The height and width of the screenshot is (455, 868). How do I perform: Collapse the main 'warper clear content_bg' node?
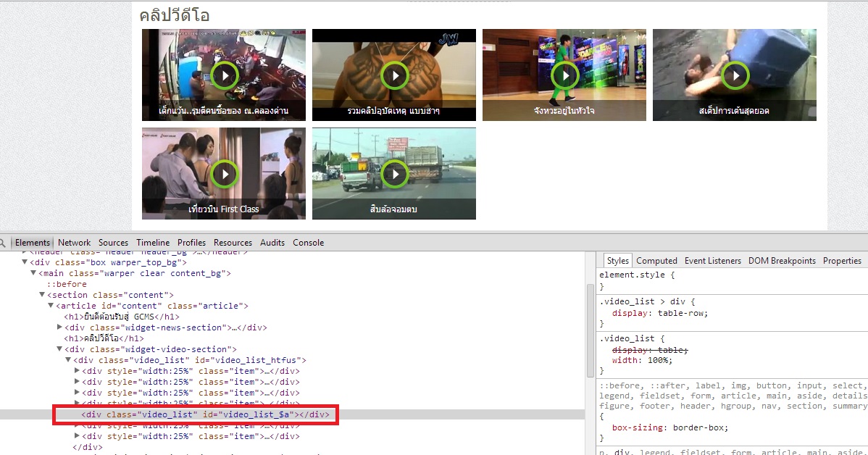(x=33, y=273)
